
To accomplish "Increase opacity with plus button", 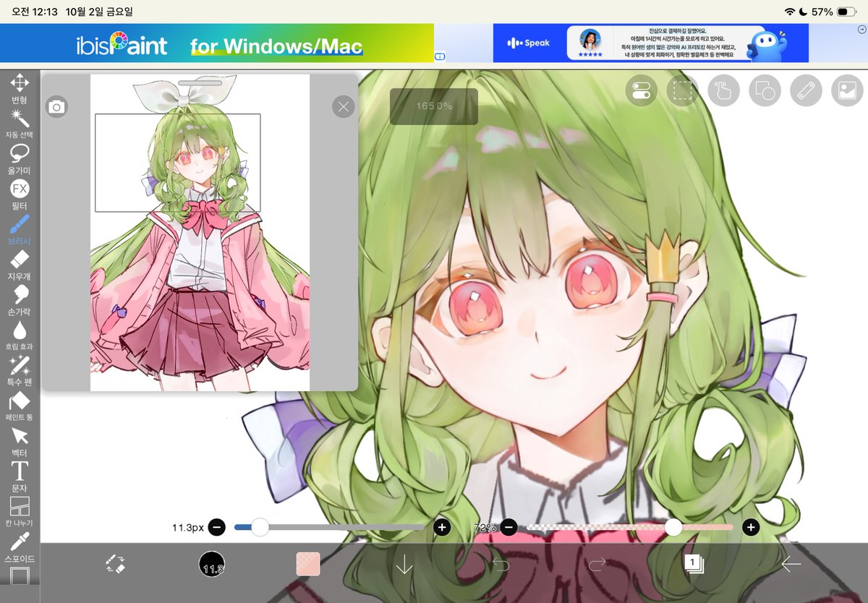I will [x=751, y=527].
